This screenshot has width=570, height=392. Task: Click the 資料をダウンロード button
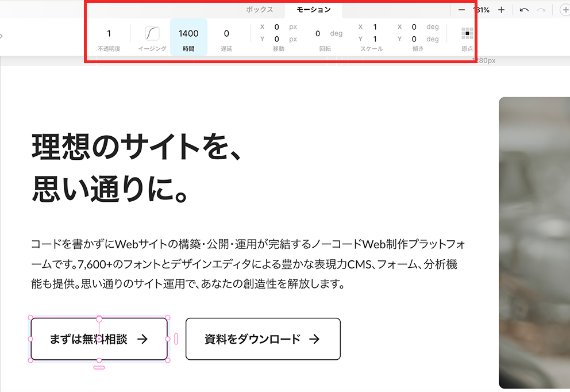263,339
